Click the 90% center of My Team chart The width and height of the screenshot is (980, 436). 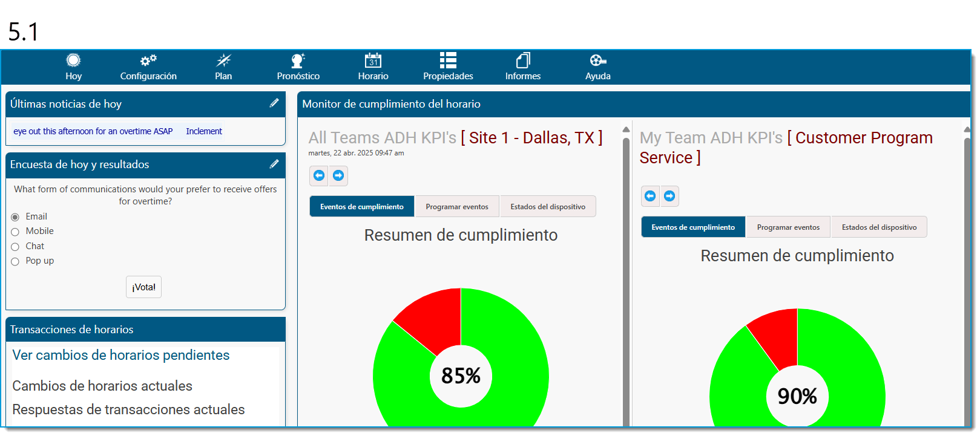pos(797,396)
